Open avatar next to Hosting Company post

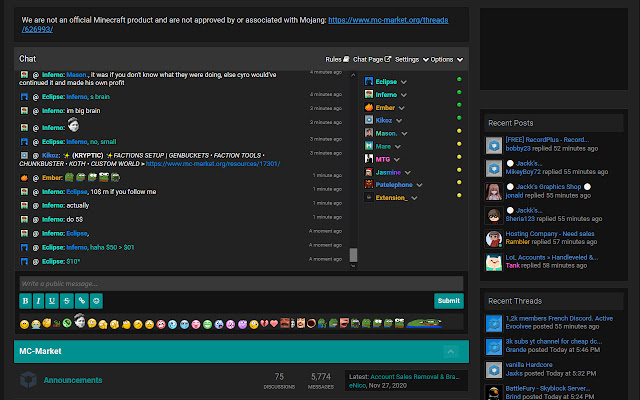494,239
